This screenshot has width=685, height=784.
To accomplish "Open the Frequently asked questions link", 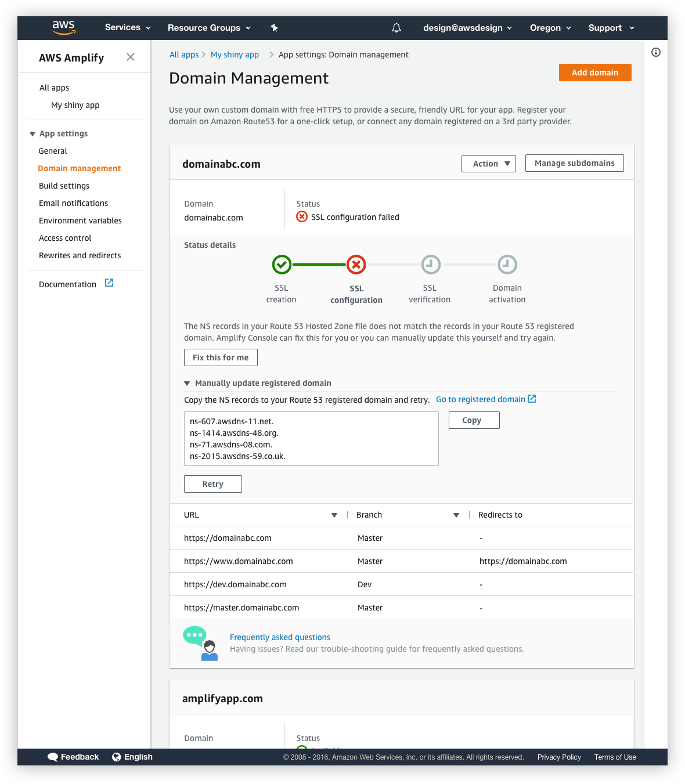I will pos(280,637).
